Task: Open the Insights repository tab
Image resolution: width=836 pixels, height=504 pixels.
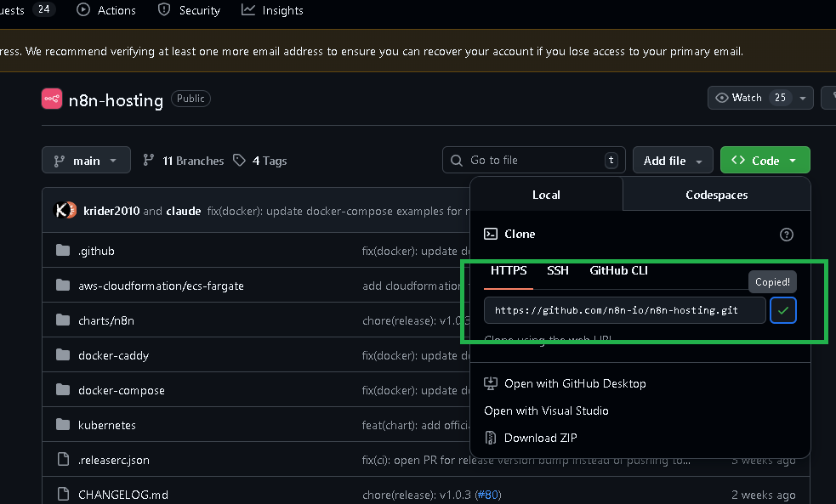Action: [x=273, y=10]
